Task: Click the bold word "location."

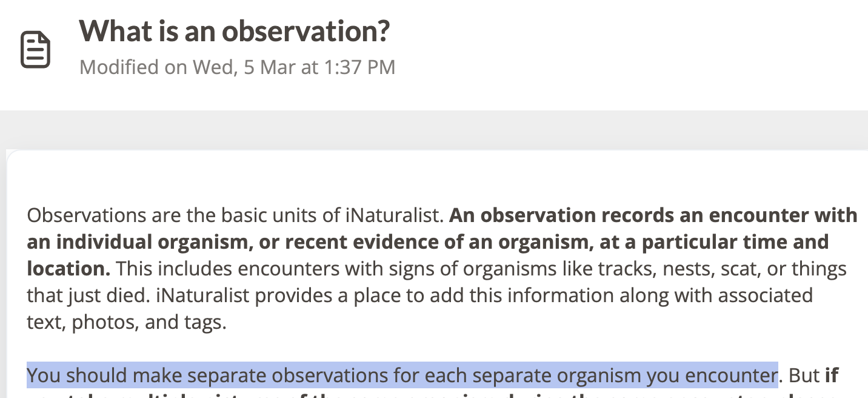Action: (x=68, y=268)
